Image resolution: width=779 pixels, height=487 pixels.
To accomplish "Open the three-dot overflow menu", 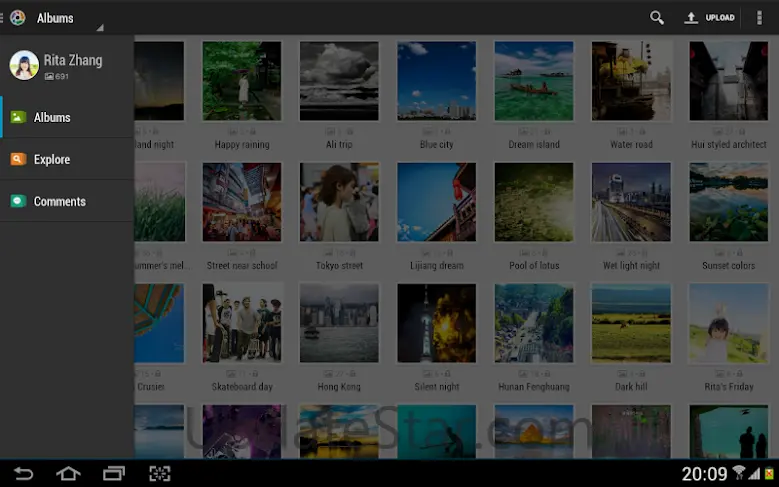I will point(758,18).
